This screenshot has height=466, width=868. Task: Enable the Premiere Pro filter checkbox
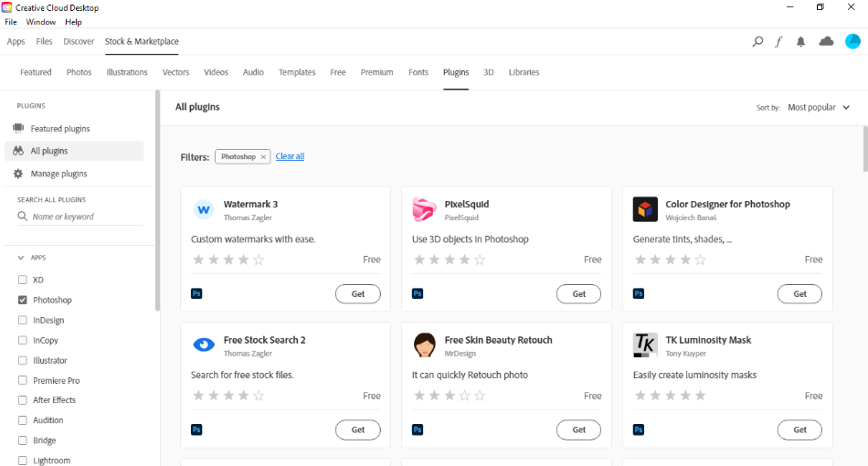point(23,380)
